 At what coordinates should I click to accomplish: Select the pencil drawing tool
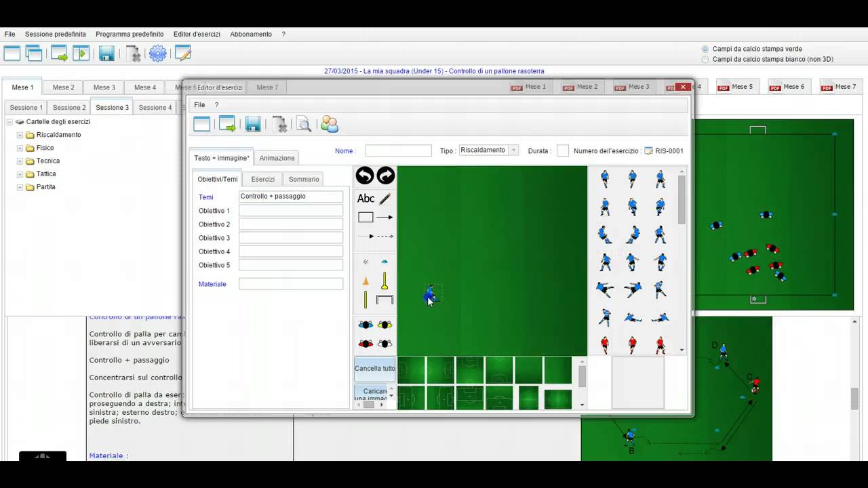[385, 199]
